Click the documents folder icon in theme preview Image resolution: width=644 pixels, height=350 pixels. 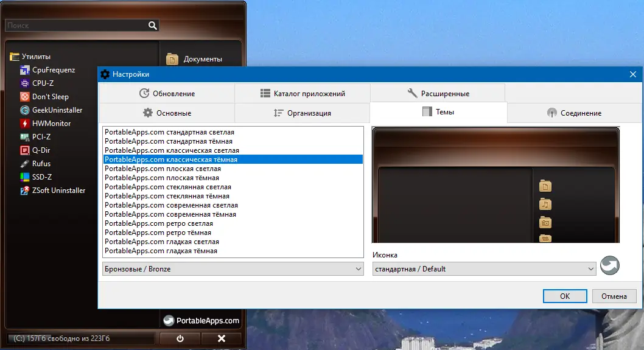coord(545,186)
